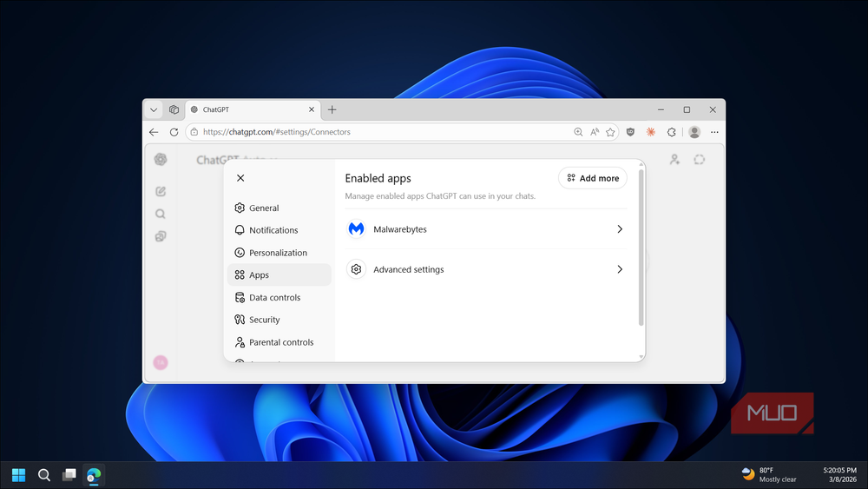Expand Malwarebytes row chevron

[620, 228]
